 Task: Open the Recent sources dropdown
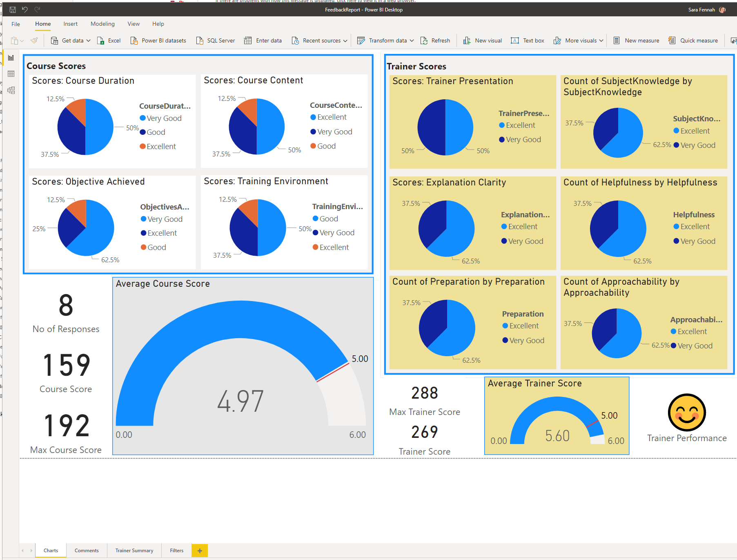pos(346,40)
